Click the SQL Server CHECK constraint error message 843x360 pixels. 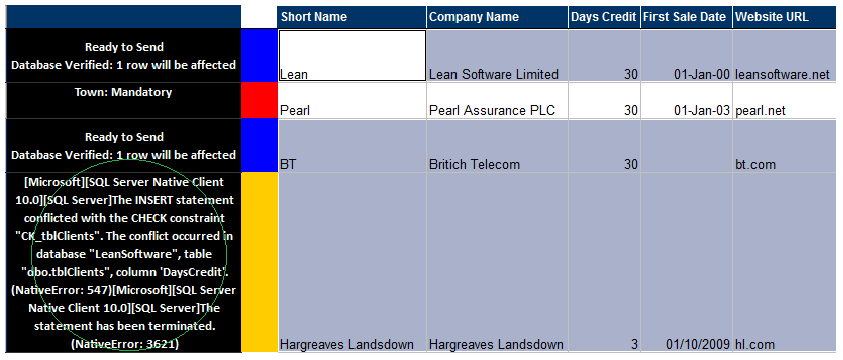(x=123, y=262)
